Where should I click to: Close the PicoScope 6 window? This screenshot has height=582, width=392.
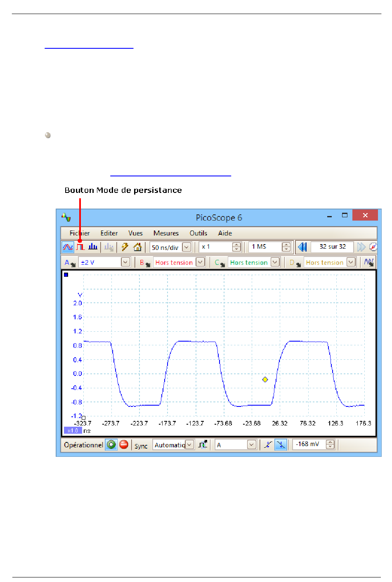(x=365, y=215)
